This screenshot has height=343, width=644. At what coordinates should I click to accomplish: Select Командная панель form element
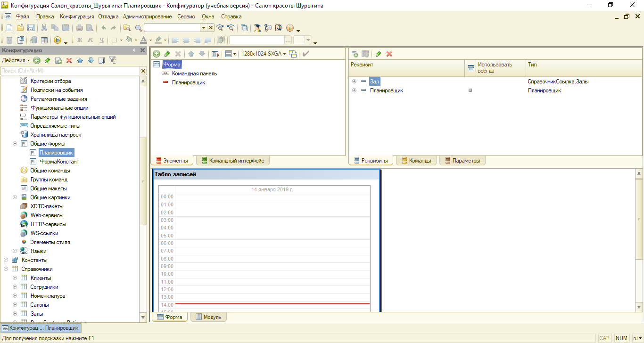point(194,73)
